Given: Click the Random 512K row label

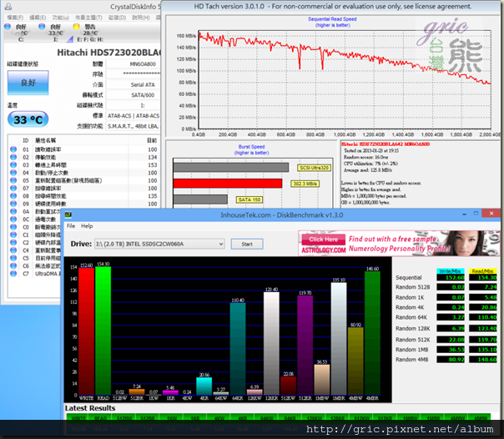Looking at the screenshot, I should point(413,340).
